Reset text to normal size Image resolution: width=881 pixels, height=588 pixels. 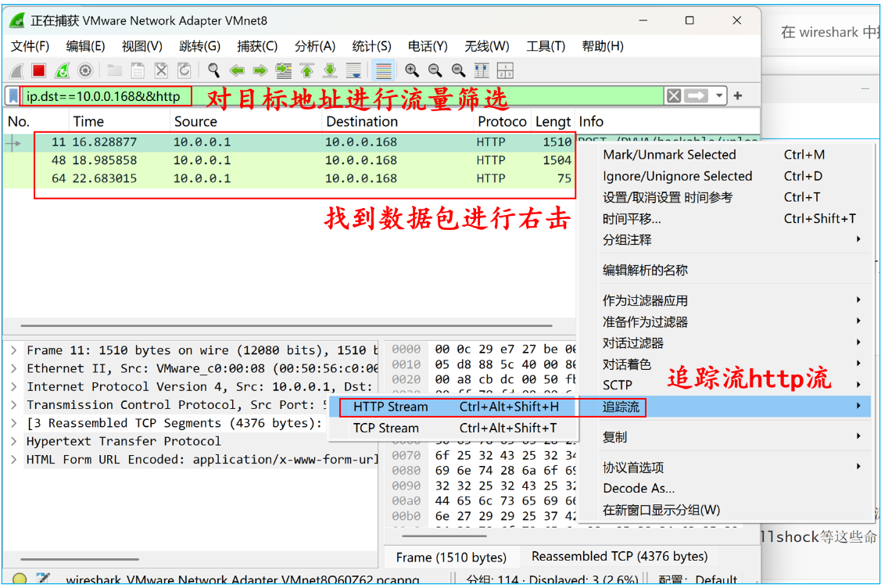pyautogui.click(x=459, y=71)
